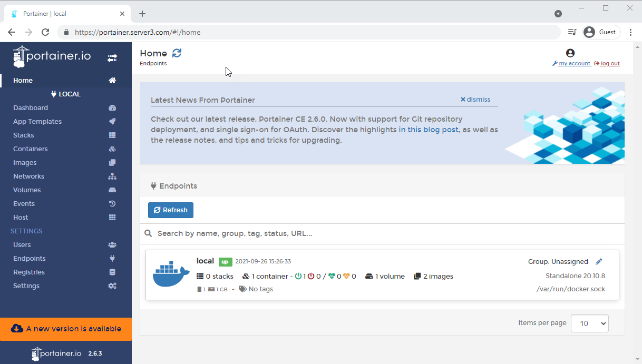Click the pencil edit icon for local endpoint

[x=599, y=262]
